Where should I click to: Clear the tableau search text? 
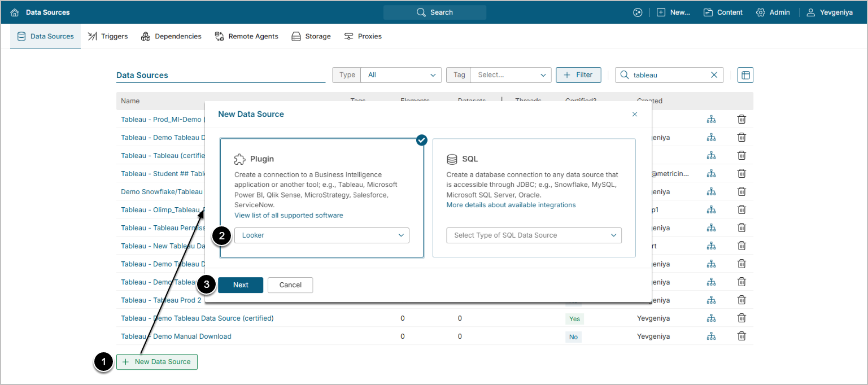click(714, 75)
